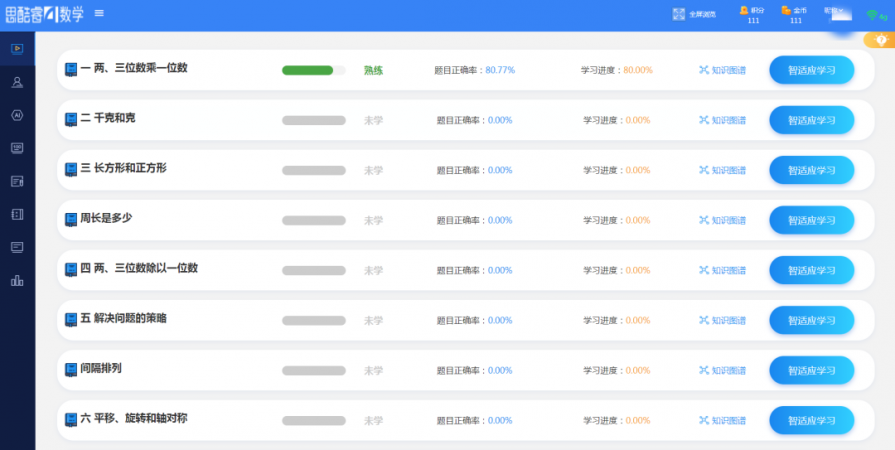Open the user profile icon in sidebar
Viewport: 895px width, 450px height.
coord(17,82)
